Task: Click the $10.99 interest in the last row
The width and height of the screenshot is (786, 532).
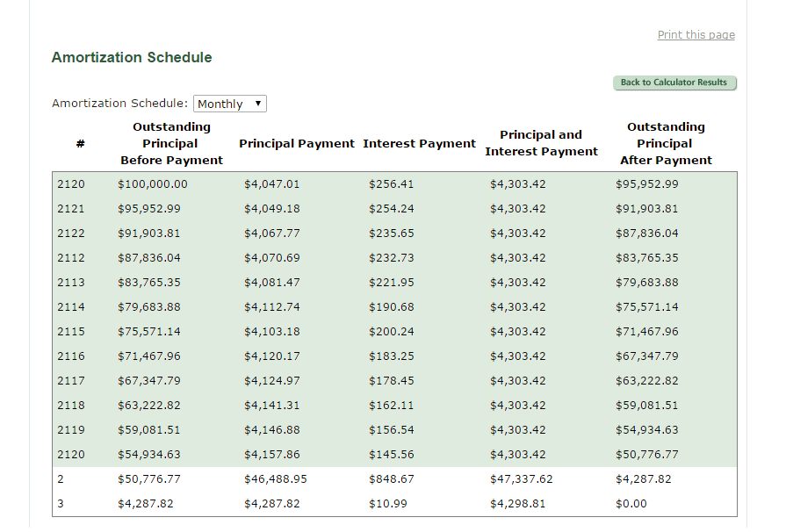Action: tap(387, 504)
